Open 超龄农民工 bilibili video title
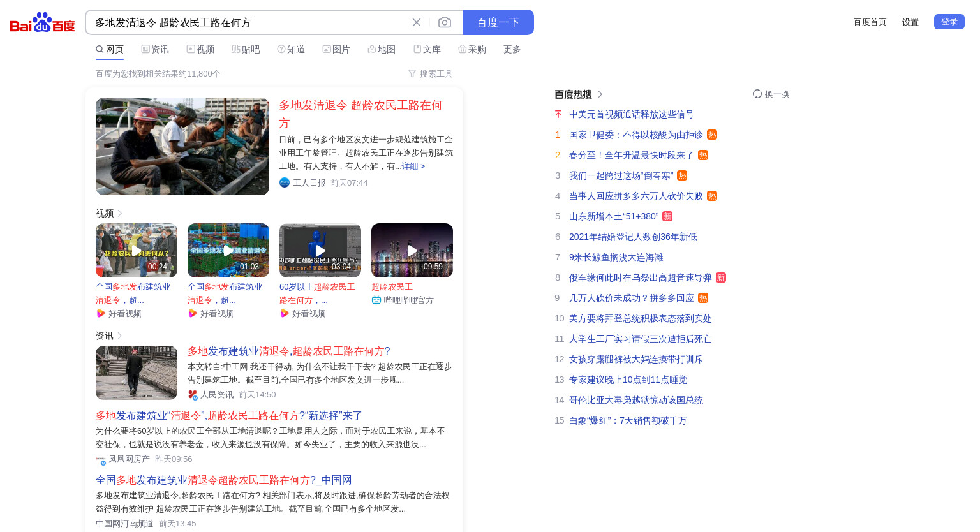 pyautogui.click(x=392, y=287)
